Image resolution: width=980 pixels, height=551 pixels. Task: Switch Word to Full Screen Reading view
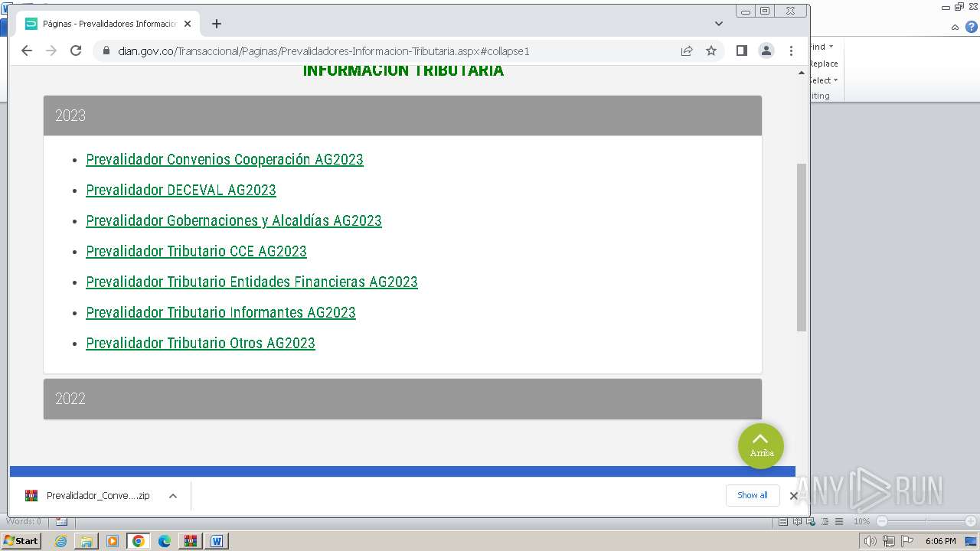tap(798, 521)
